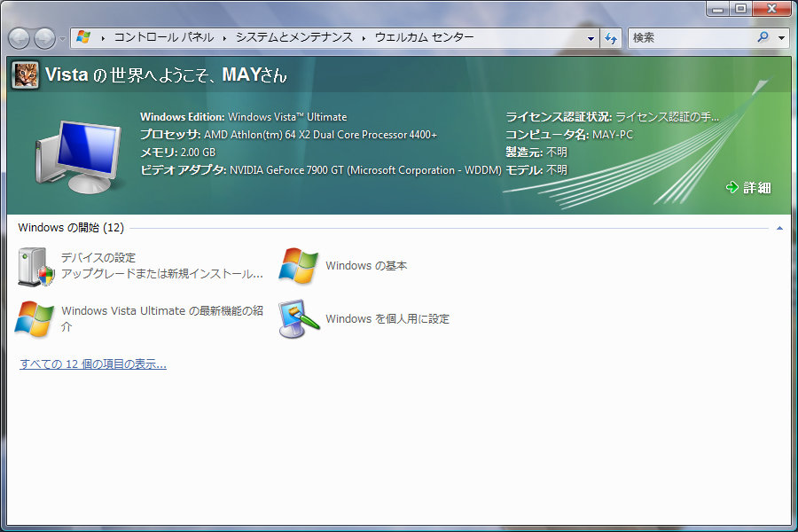The height and width of the screenshot is (532, 798).
Task: Open Windows Vista Ultimate の最新機能の紹介 icon
Action: point(35,318)
